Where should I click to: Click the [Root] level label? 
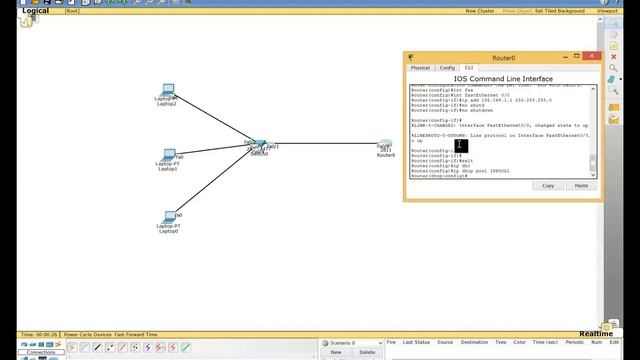point(72,11)
